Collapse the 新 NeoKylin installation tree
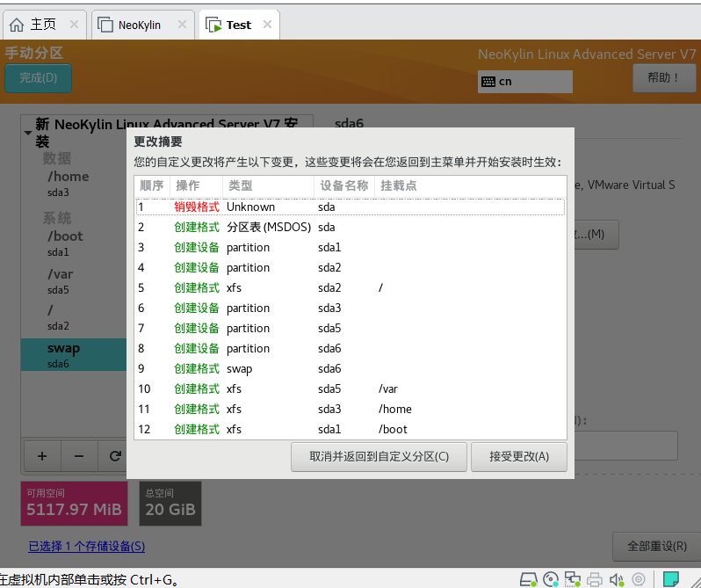701x588 pixels. (28, 133)
